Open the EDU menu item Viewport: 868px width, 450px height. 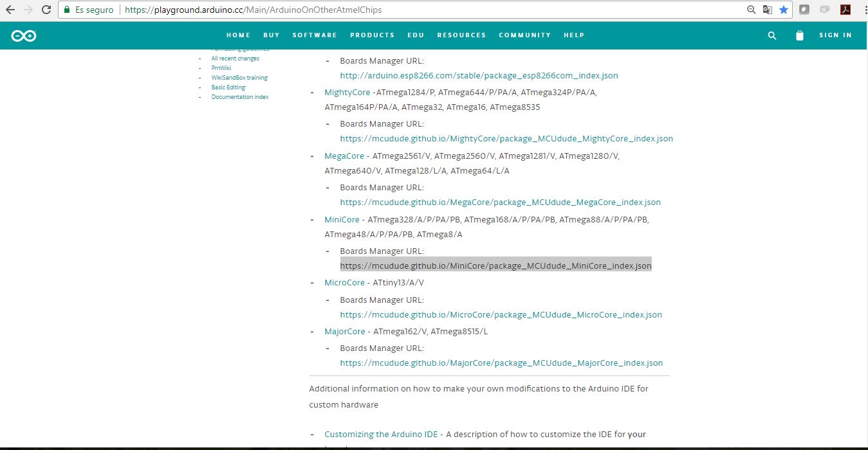(x=416, y=35)
